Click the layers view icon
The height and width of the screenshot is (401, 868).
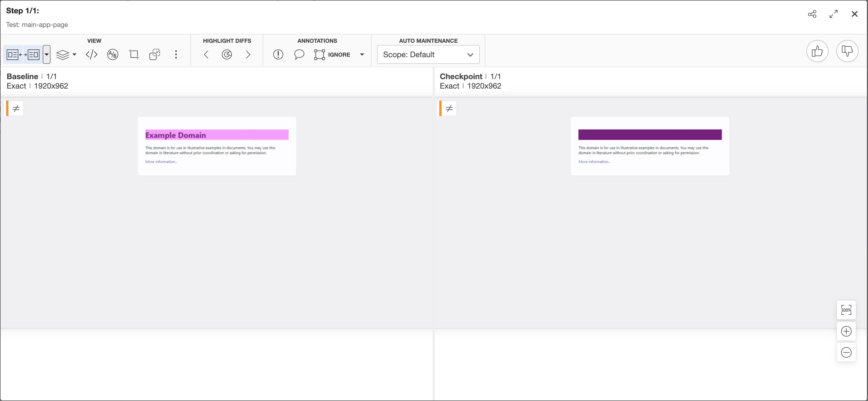pyautogui.click(x=63, y=55)
